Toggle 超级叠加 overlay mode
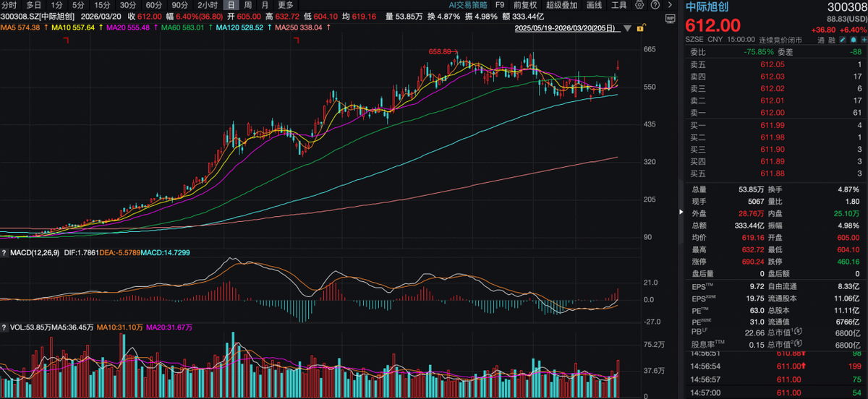The image size is (868, 399). (x=562, y=4)
